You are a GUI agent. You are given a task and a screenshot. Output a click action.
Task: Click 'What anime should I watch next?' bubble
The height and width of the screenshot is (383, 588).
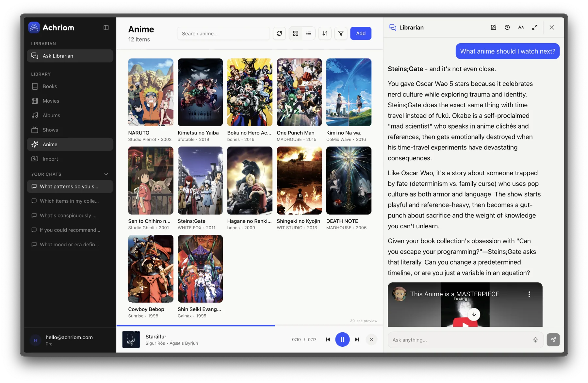pyautogui.click(x=508, y=51)
